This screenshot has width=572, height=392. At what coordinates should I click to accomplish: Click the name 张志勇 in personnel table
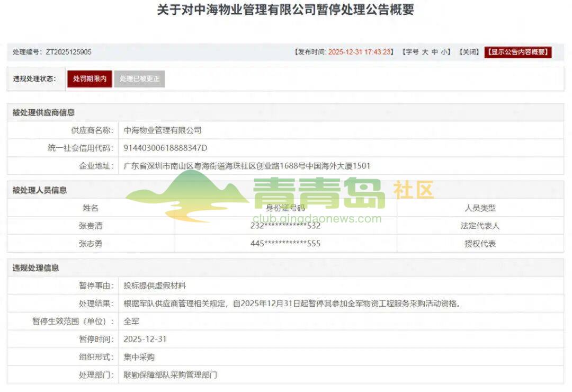click(x=91, y=244)
